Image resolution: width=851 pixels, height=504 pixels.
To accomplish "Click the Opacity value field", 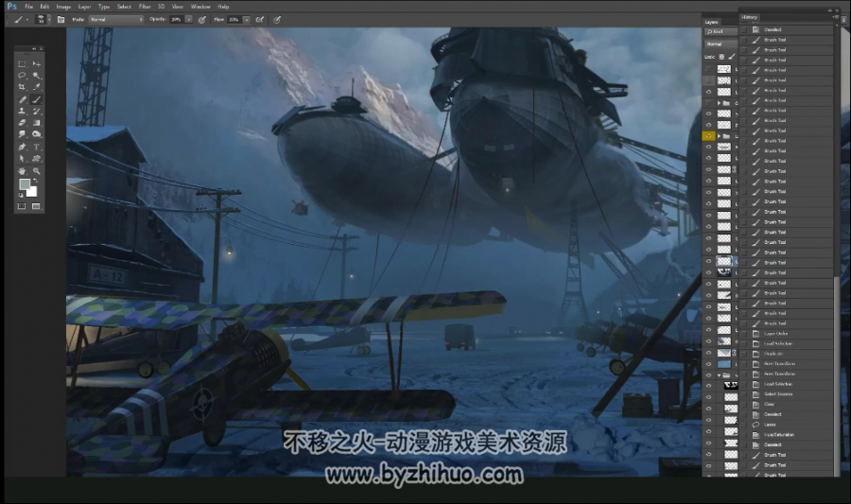I will (x=177, y=20).
